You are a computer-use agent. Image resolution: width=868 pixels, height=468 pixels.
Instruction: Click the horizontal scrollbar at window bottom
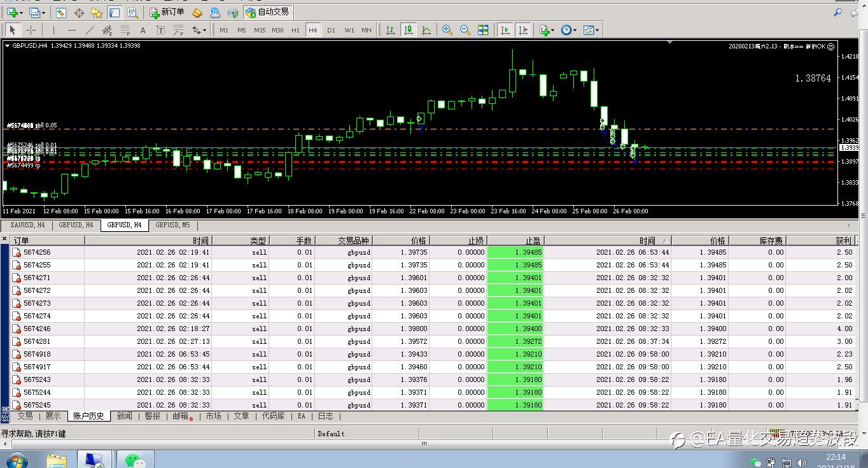(x=424, y=444)
